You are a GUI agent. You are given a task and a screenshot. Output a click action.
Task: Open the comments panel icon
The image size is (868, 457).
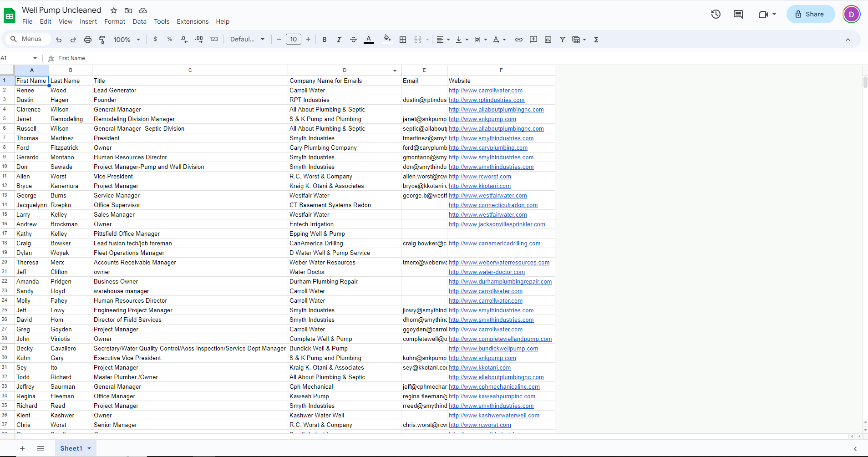(x=738, y=14)
